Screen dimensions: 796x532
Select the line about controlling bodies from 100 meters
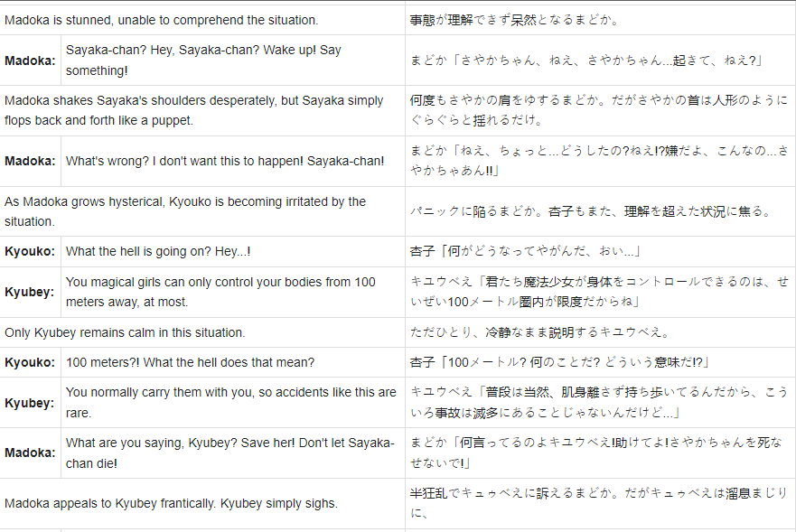pyautogui.click(x=220, y=292)
